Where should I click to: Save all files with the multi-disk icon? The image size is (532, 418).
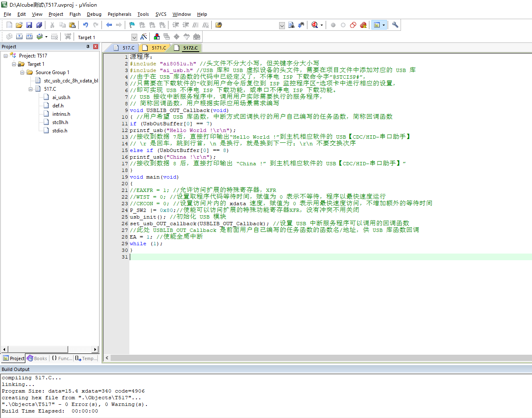[39, 25]
